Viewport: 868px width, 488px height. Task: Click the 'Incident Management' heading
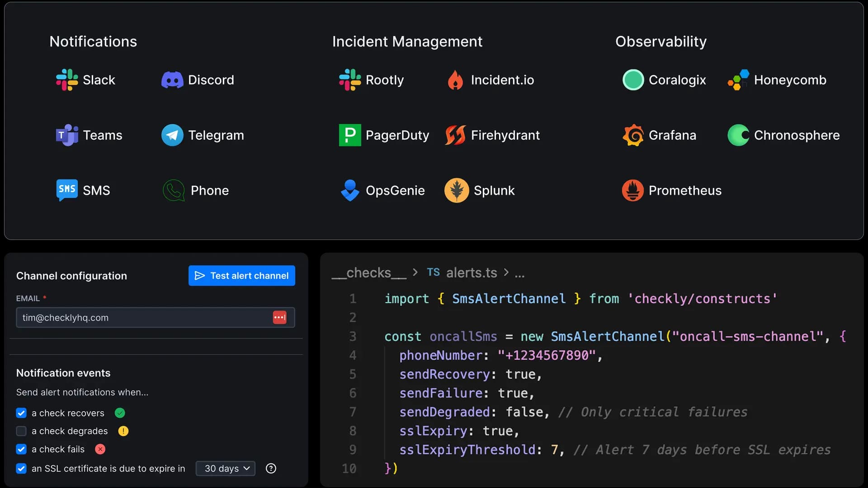(x=407, y=42)
